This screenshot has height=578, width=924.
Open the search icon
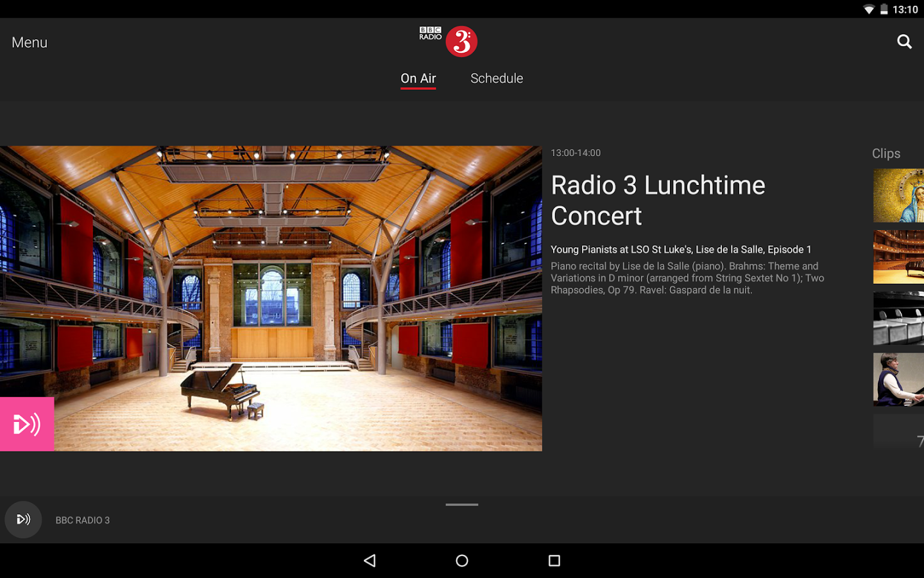coord(904,42)
